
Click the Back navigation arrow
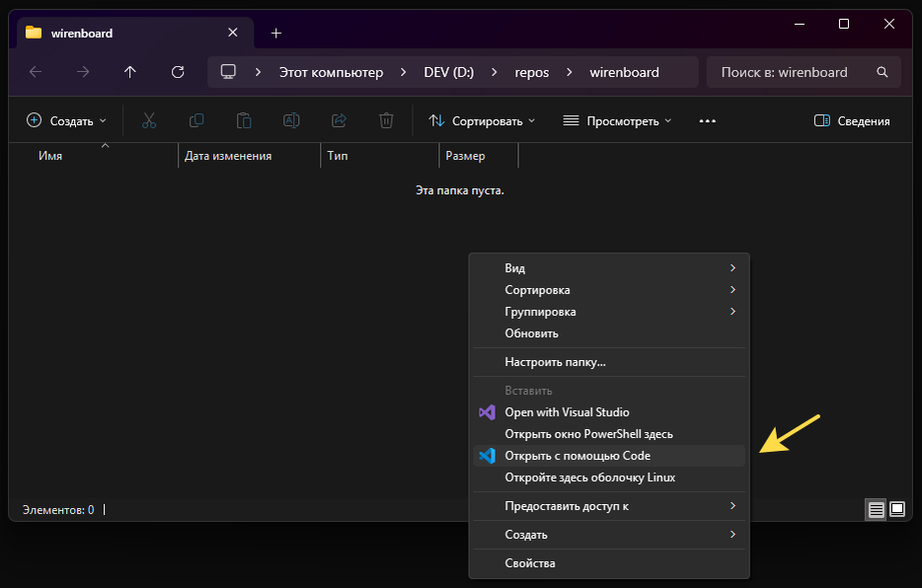tap(36, 72)
